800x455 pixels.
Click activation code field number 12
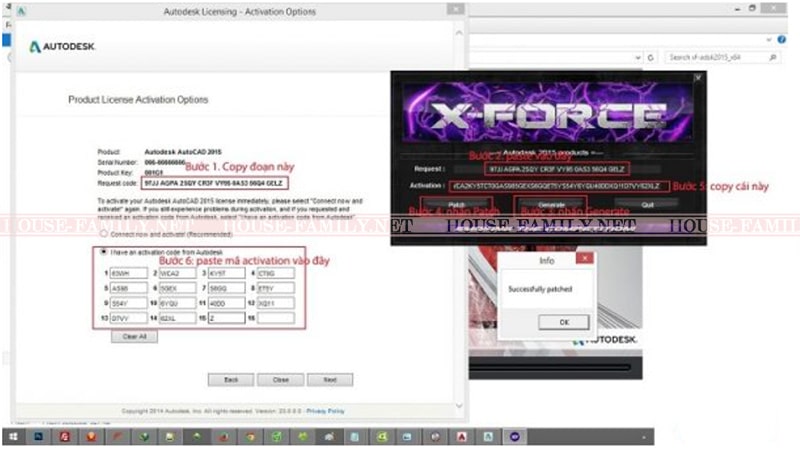click(x=276, y=303)
